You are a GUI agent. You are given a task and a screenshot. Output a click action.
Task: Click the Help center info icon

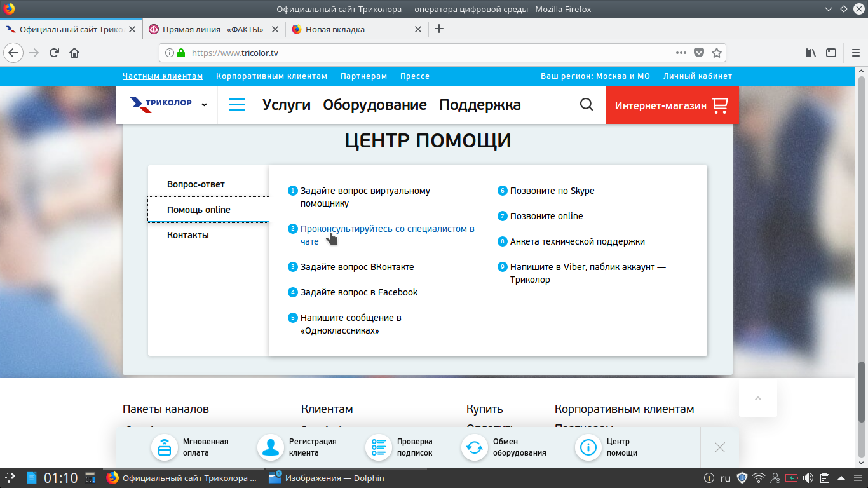pos(588,447)
